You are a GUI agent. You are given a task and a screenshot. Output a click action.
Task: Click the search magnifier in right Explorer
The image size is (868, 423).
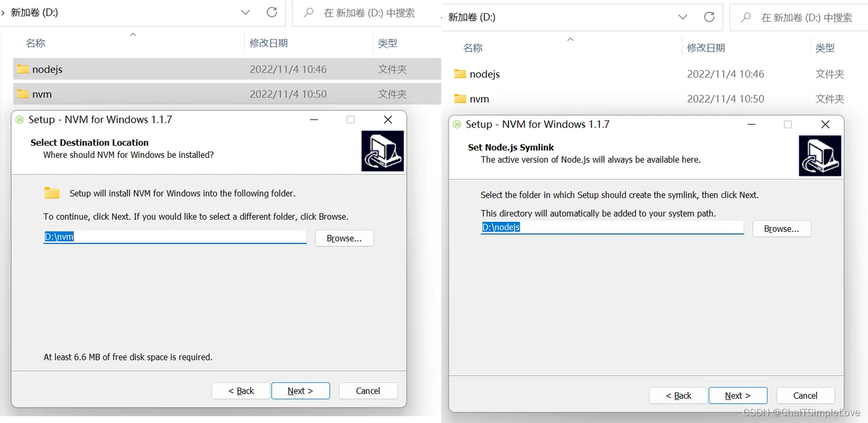point(746,17)
